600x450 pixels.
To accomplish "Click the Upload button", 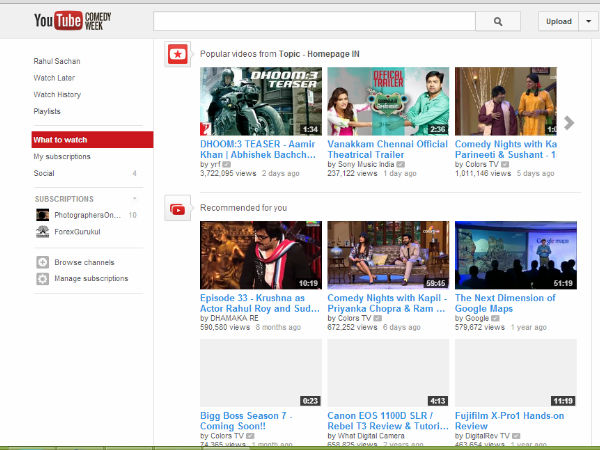I will 558,21.
